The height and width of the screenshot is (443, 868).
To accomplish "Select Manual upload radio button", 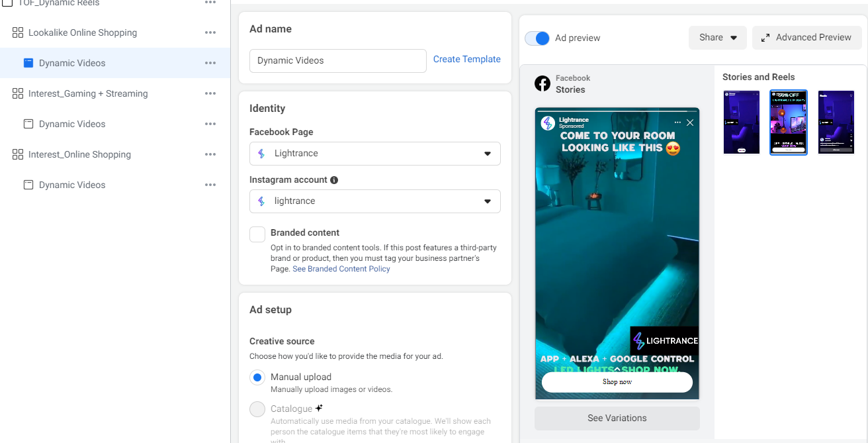I will 257,377.
